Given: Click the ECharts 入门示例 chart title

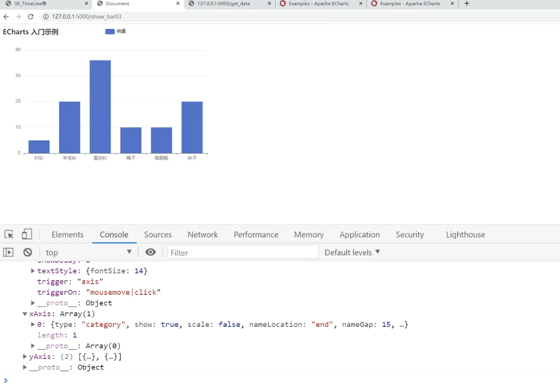Looking at the screenshot, I should click(31, 32).
